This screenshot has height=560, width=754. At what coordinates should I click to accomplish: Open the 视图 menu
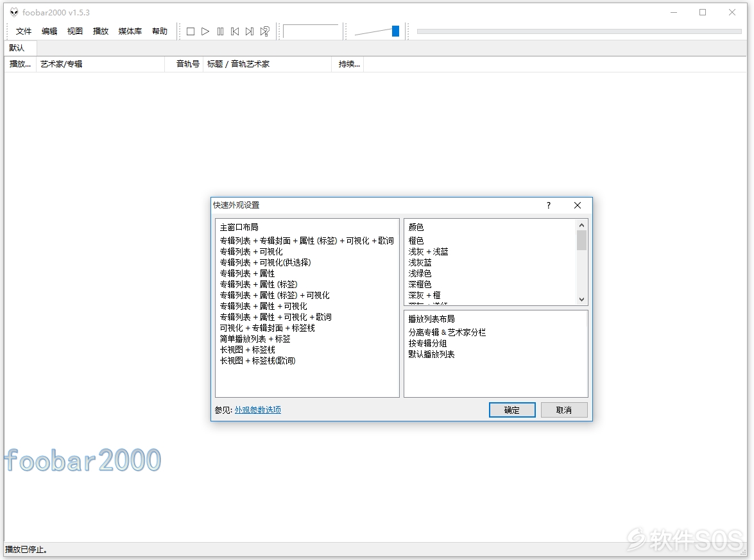pyautogui.click(x=74, y=31)
